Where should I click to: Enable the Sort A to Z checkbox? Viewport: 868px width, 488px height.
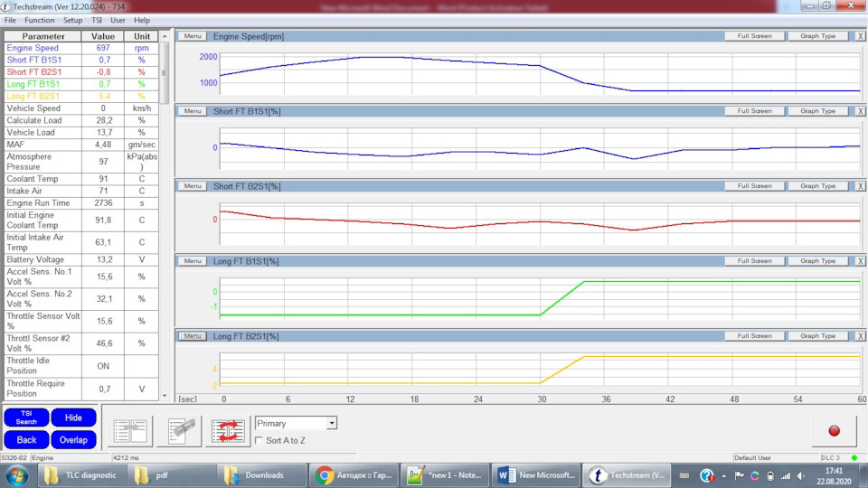[x=260, y=440]
